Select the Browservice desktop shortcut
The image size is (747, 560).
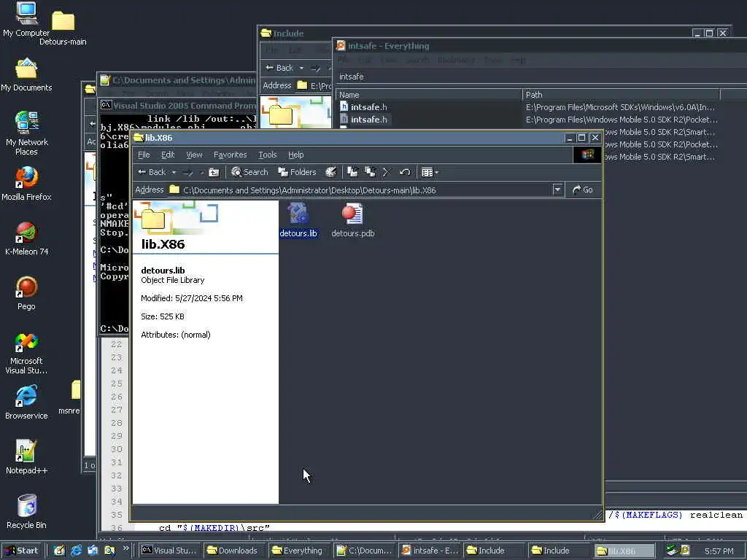pyautogui.click(x=26, y=402)
